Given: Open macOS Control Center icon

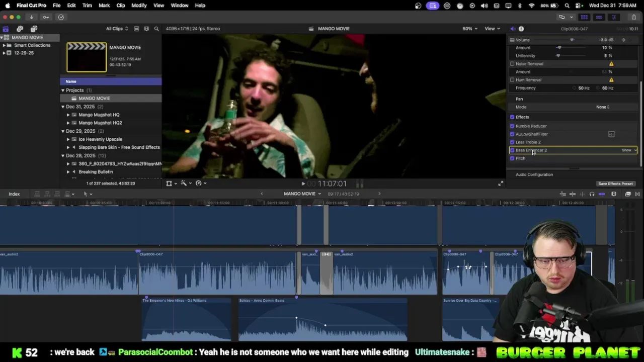Looking at the screenshot, I should pyautogui.click(x=579, y=6).
